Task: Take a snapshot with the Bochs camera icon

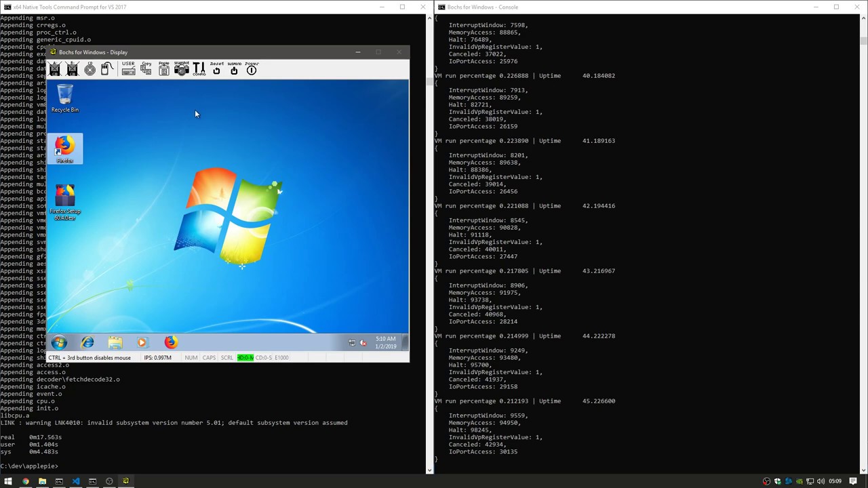Action: point(181,68)
